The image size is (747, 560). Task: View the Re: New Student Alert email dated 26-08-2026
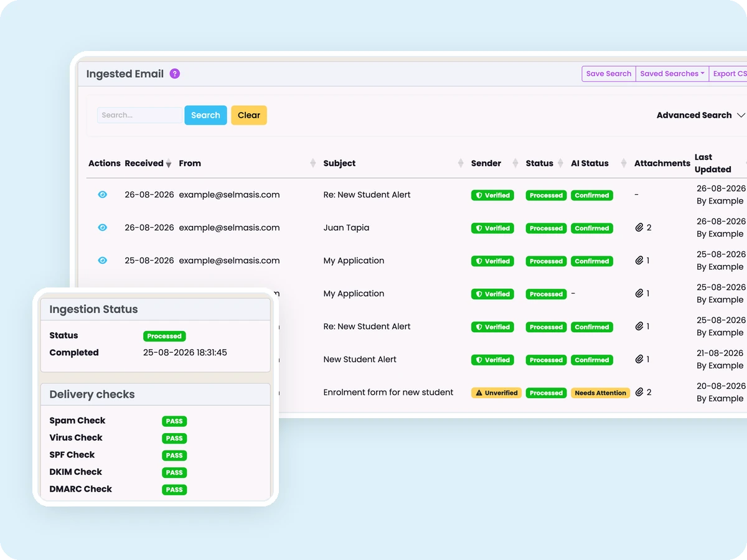[x=103, y=195]
